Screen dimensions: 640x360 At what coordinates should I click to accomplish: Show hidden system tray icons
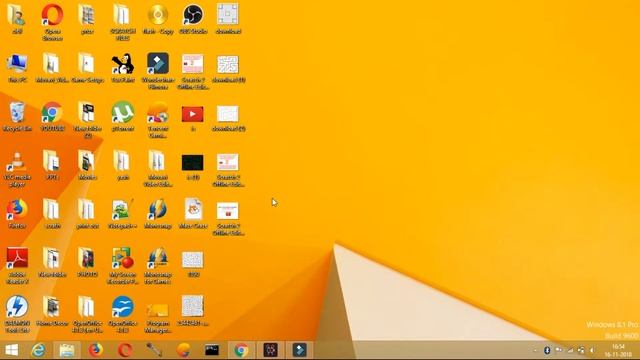(x=535, y=350)
